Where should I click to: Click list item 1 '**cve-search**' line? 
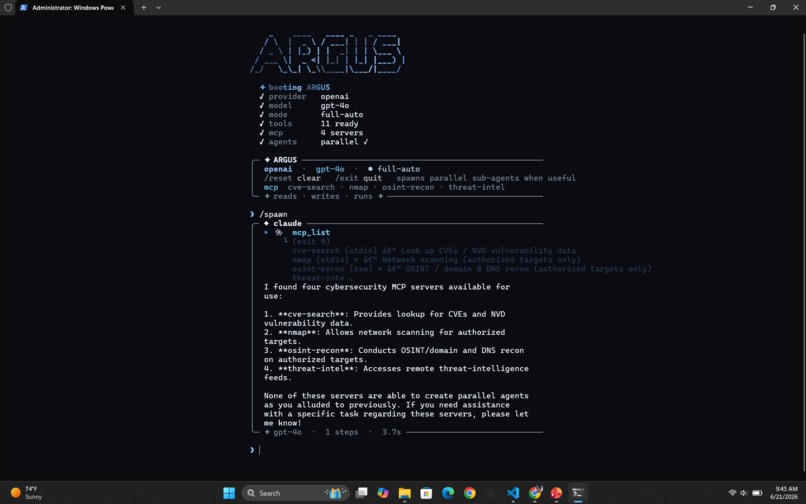point(384,319)
